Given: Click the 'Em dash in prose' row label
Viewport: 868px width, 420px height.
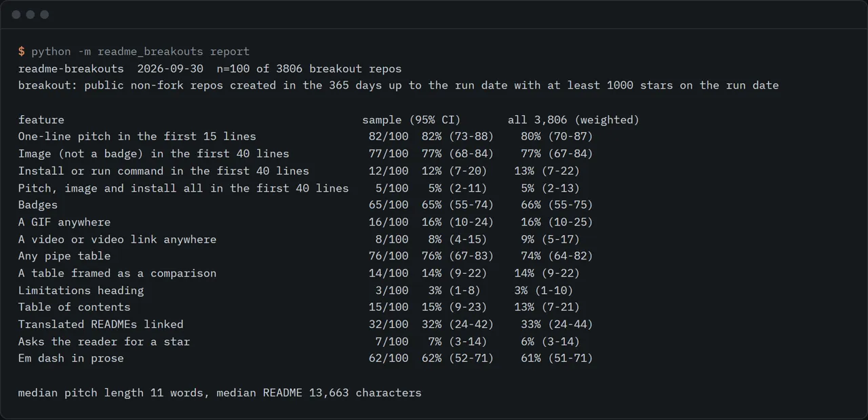Looking at the screenshot, I should (71, 358).
